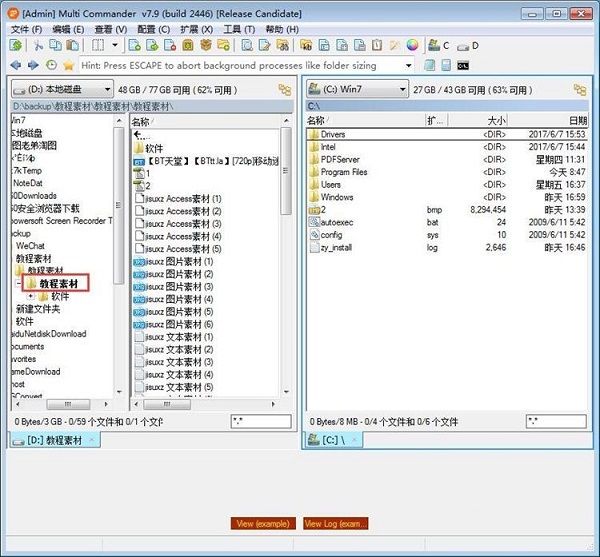Click the refresh icon in the toolbar

[x=16, y=46]
